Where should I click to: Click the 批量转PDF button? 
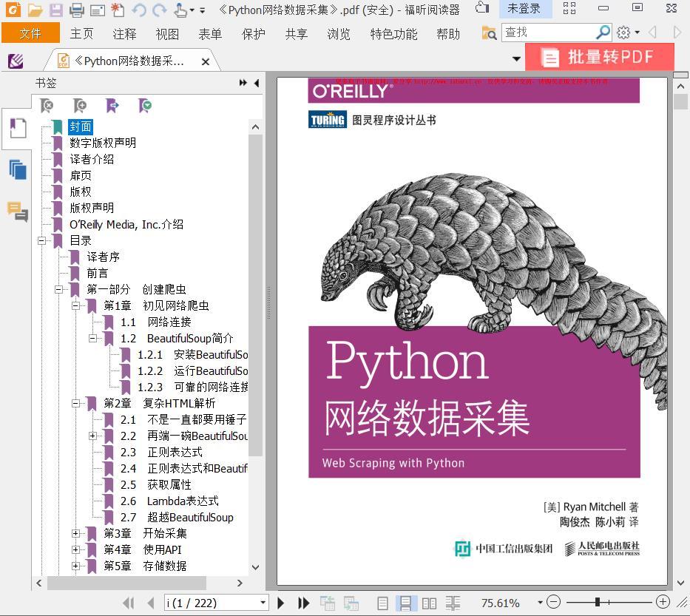point(599,57)
